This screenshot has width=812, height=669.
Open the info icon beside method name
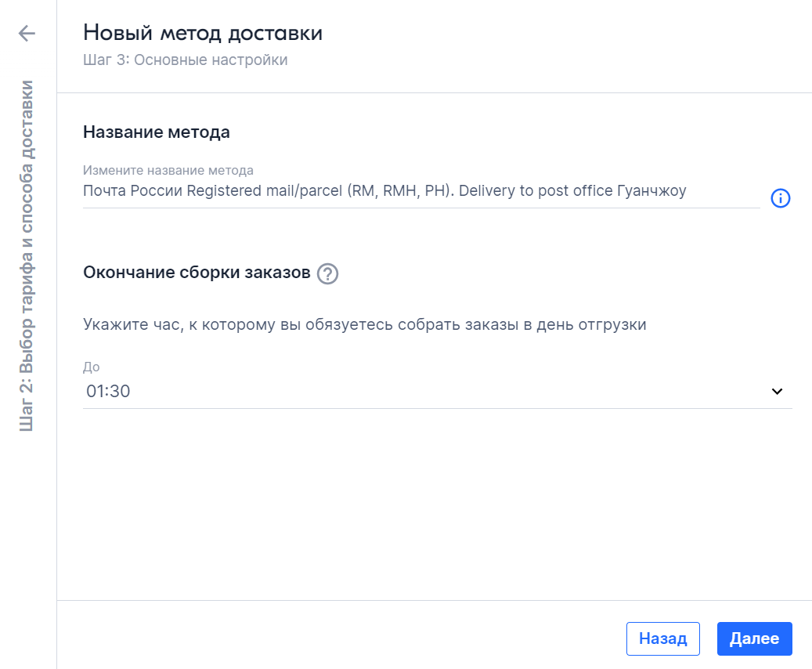point(781,198)
